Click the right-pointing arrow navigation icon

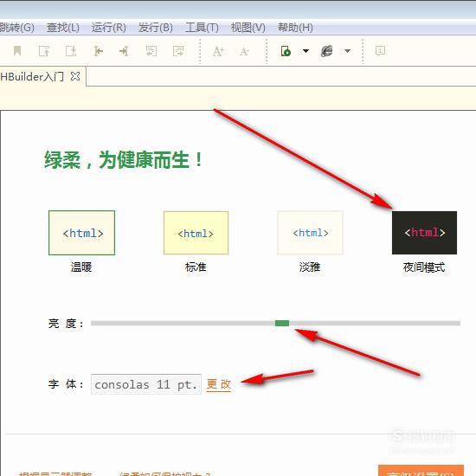(124, 51)
